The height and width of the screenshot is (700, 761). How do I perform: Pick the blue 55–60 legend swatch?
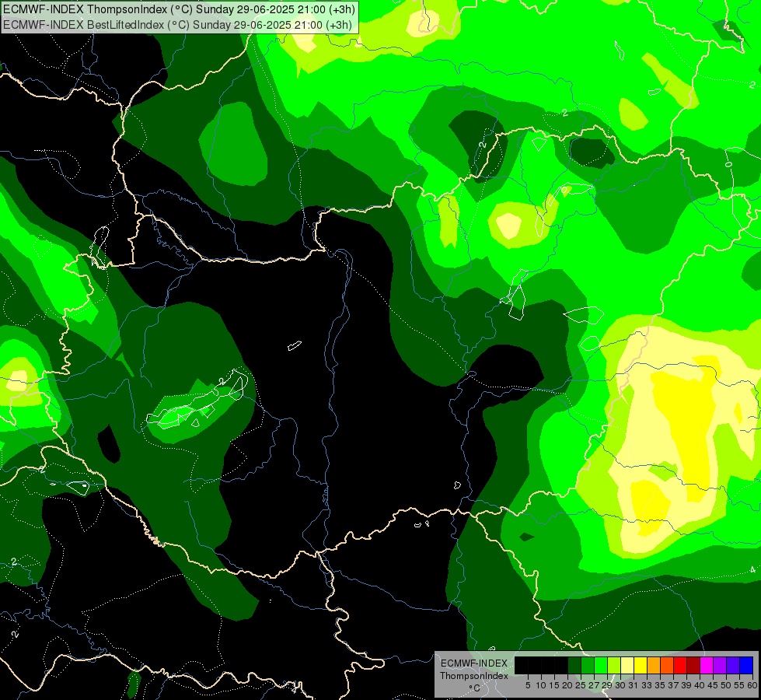(746, 665)
